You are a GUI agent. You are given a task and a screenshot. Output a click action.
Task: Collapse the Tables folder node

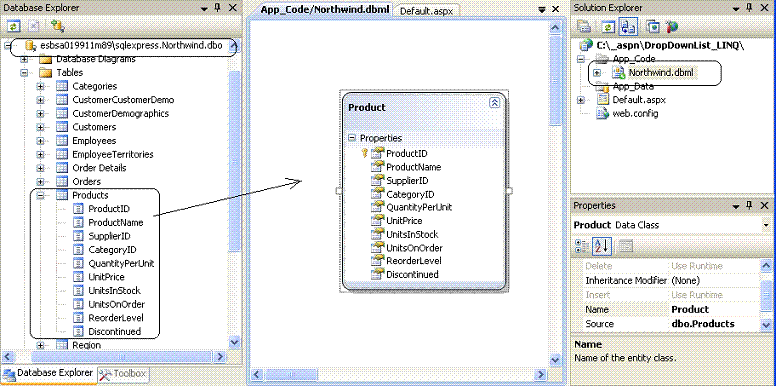tap(24, 73)
